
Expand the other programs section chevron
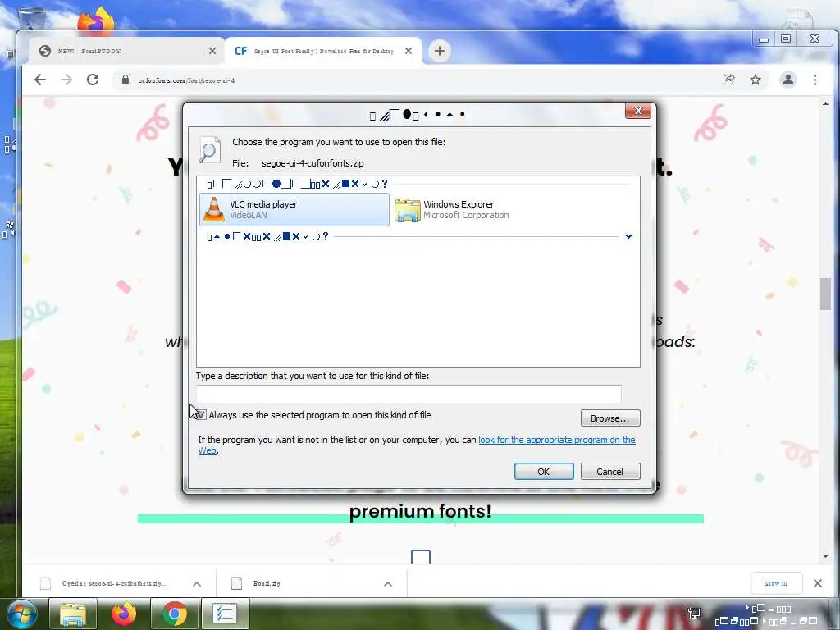(x=628, y=236)
